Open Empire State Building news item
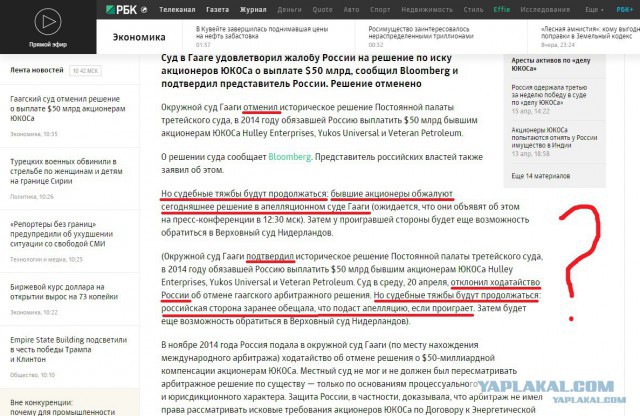Viewport: 640px width, 416px height. pyautogui.click(x=68, y=349)
